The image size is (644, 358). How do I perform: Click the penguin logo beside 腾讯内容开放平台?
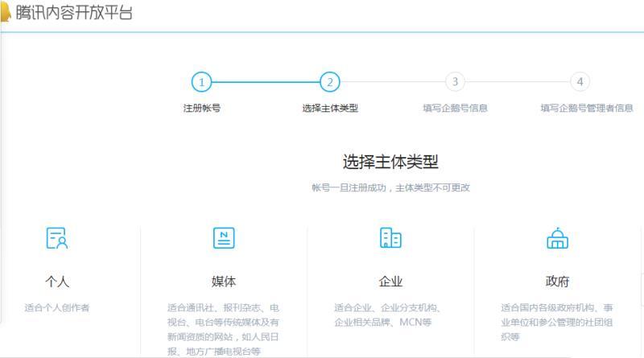coord(5,12)
